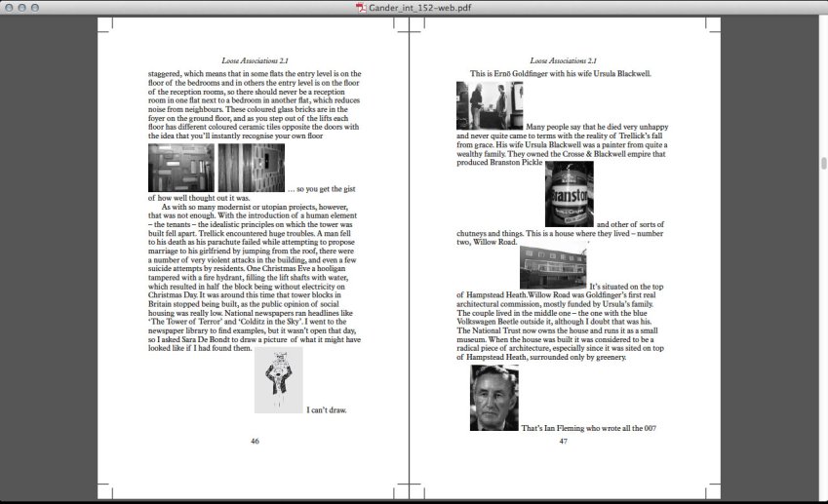This screenshot has height=504, width=828.
Task: Click the Branston Pickle jar image
Action: click(570, 194)
